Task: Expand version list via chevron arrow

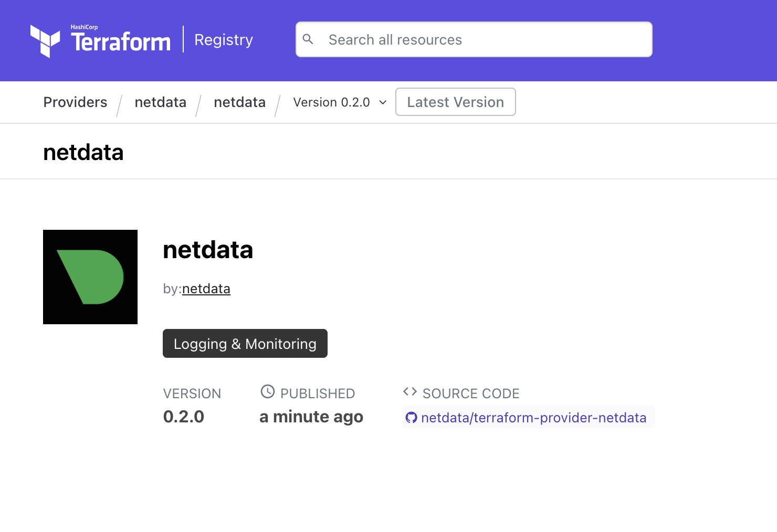Action: tap(383, 102)
